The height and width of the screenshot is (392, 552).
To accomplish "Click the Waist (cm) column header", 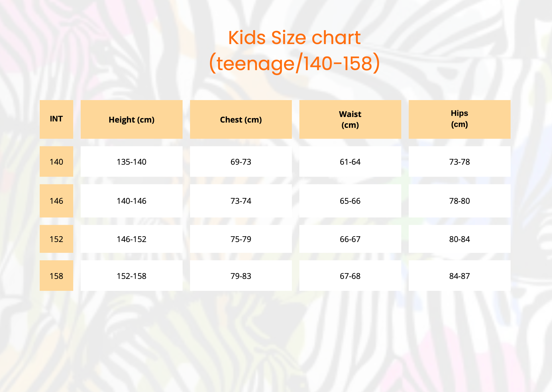I will click(x=350, y=119).
